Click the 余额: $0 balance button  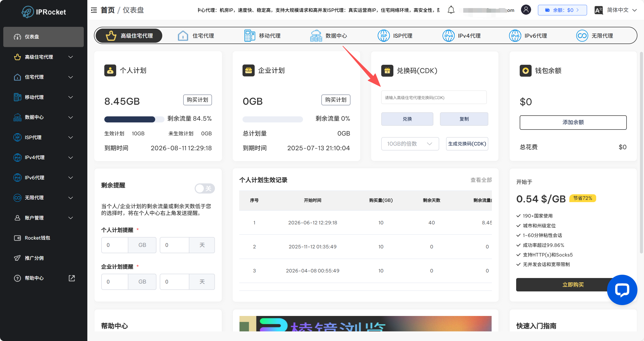(562, 10)
